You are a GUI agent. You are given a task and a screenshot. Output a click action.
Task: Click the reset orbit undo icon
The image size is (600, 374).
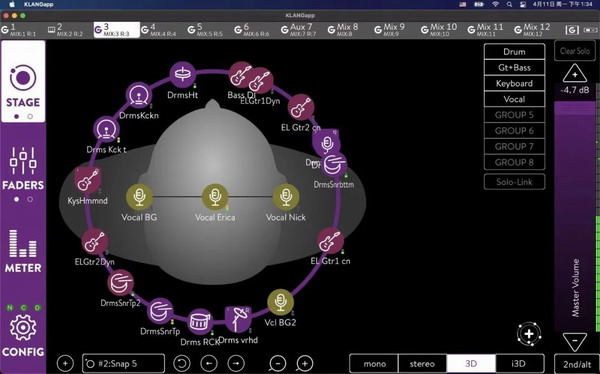pos(182,363)
